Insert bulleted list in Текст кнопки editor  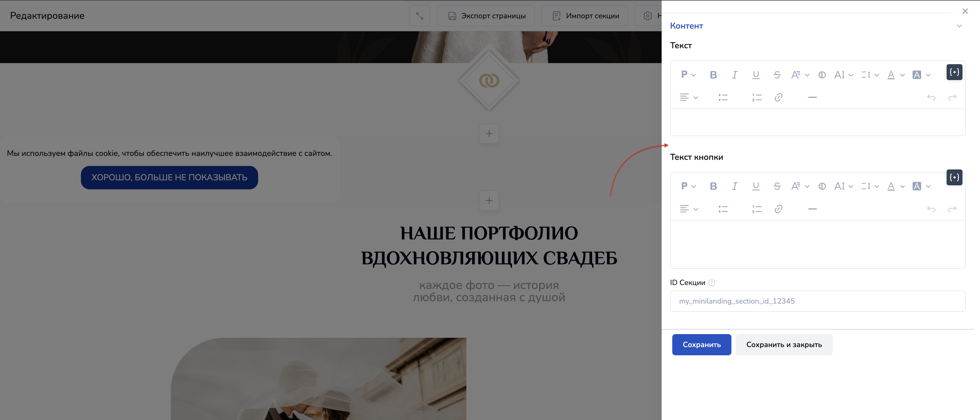click(723, 209)
